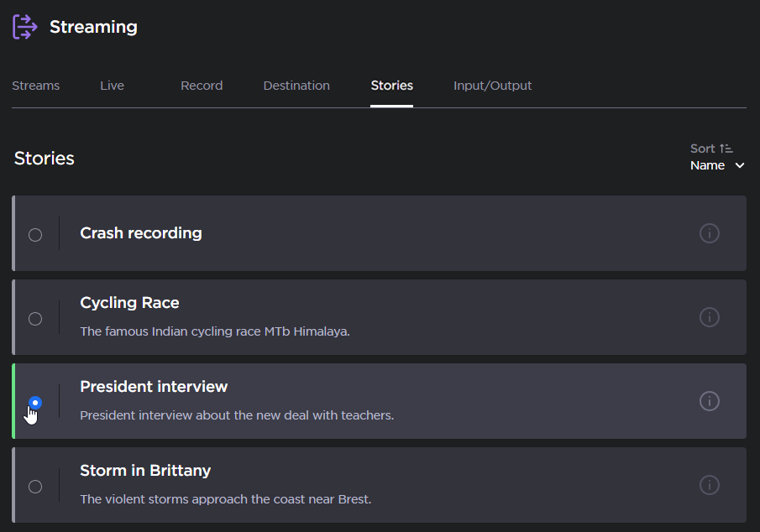
Task: Click the Cycling Race story title
Action: (x=129, y=303)
